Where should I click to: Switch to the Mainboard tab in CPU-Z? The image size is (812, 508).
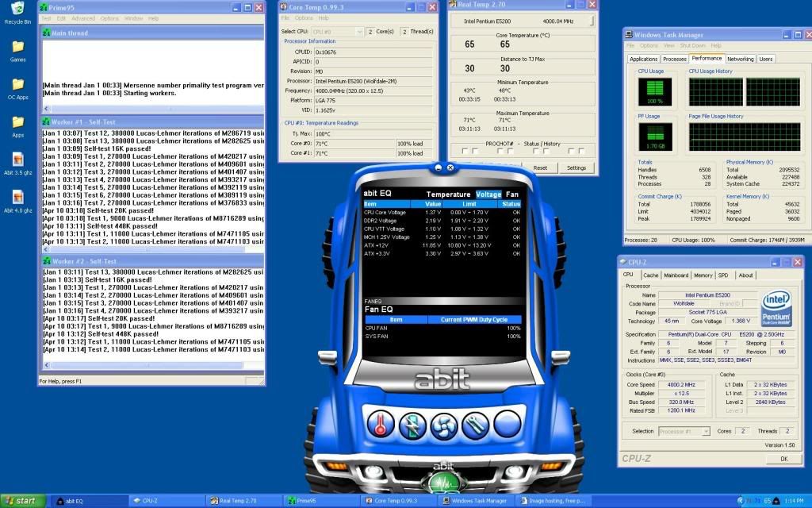pos(676,275)
